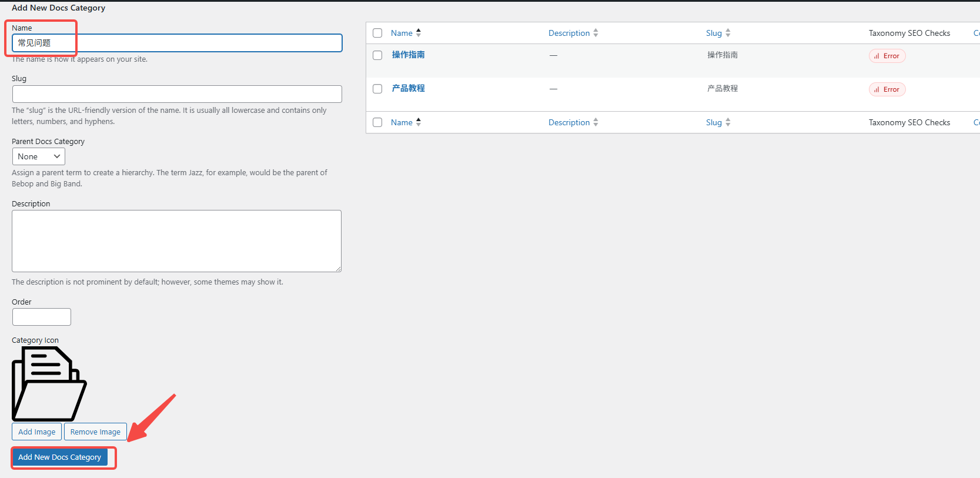Click the Error SEO badge for 产品教程
The image size is (980, 478).
point(887,89)
